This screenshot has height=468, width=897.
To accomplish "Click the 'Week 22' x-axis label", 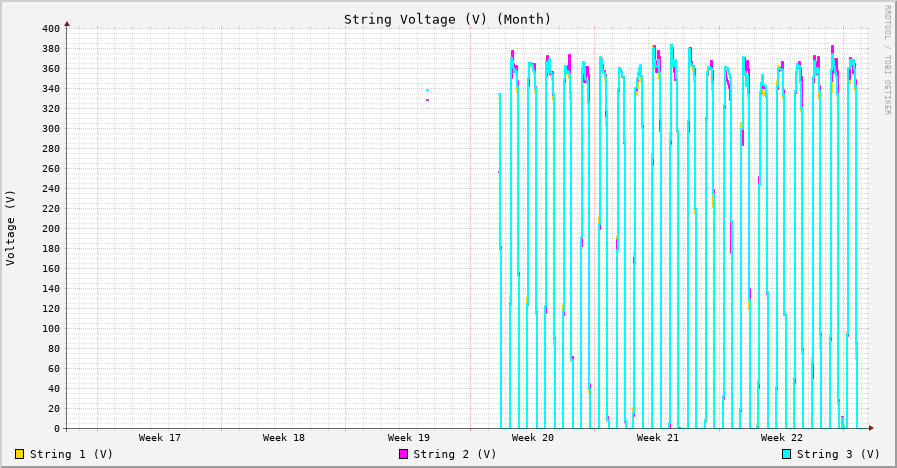I will point(781,438).
